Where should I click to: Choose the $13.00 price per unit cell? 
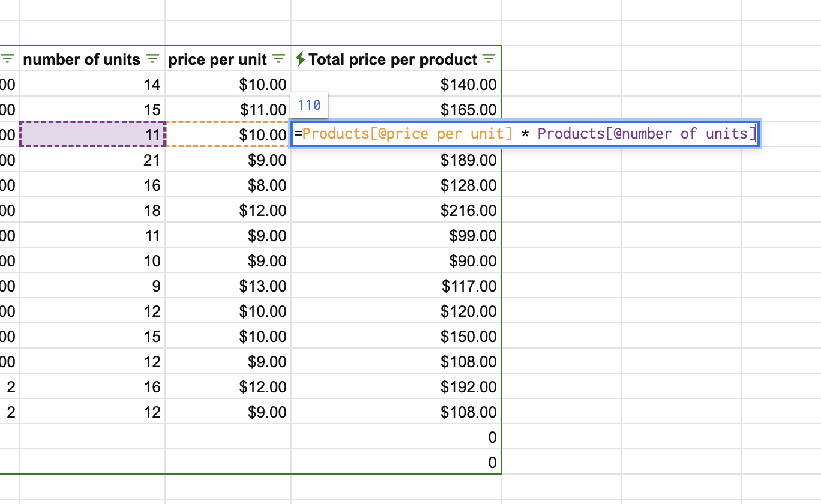pyautogui.click(x=228, y=286)
